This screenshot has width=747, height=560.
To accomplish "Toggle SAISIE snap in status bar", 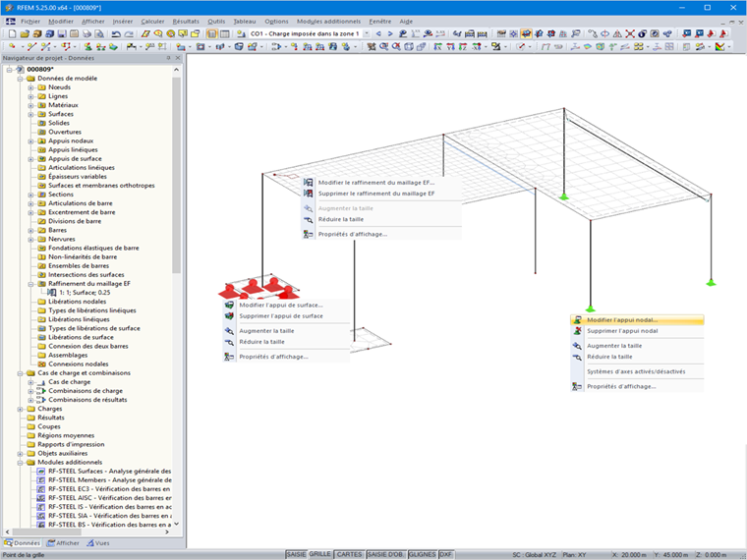I will 296,554.
